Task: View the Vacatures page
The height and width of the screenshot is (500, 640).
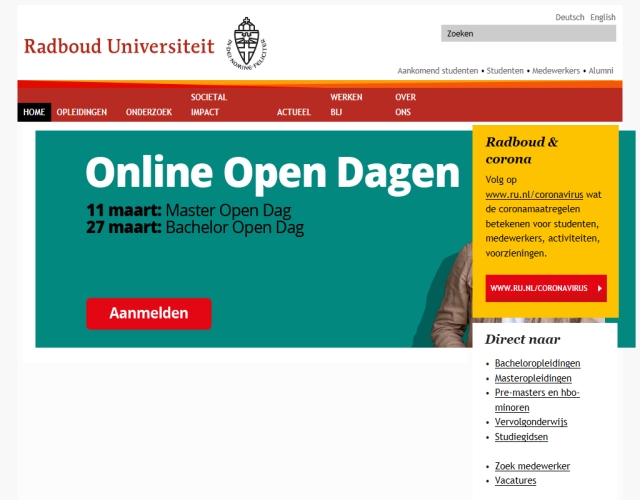Action: point(515,480)
